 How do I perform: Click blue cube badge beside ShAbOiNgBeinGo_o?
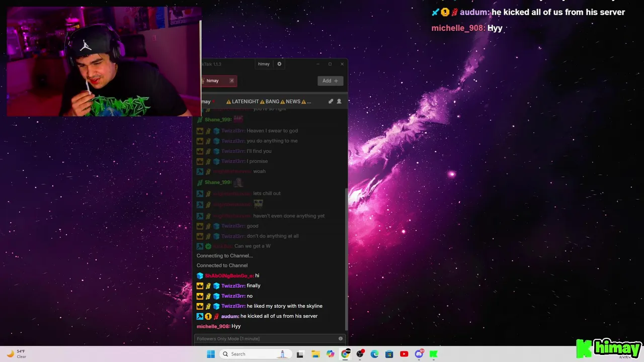200,276
